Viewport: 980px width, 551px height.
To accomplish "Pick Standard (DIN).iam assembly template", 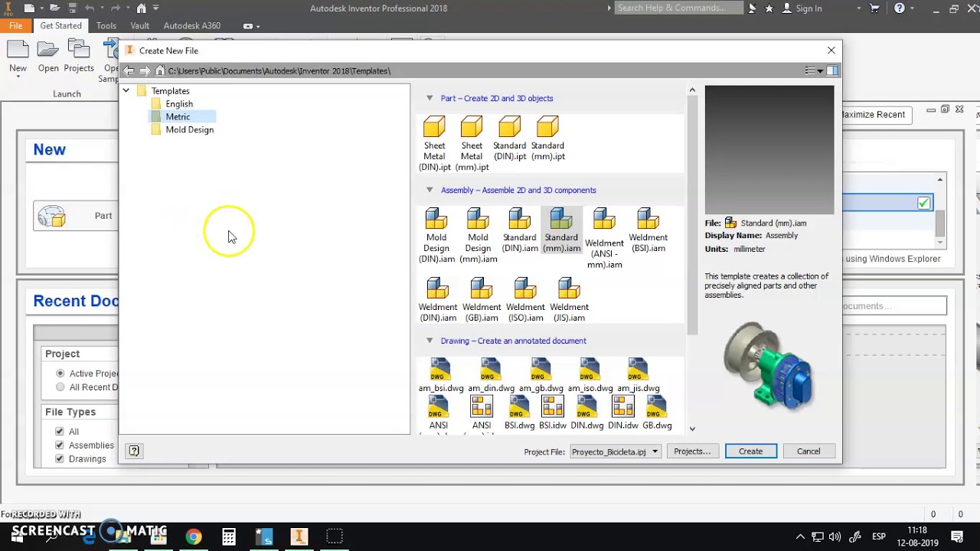I will [520, 230].
